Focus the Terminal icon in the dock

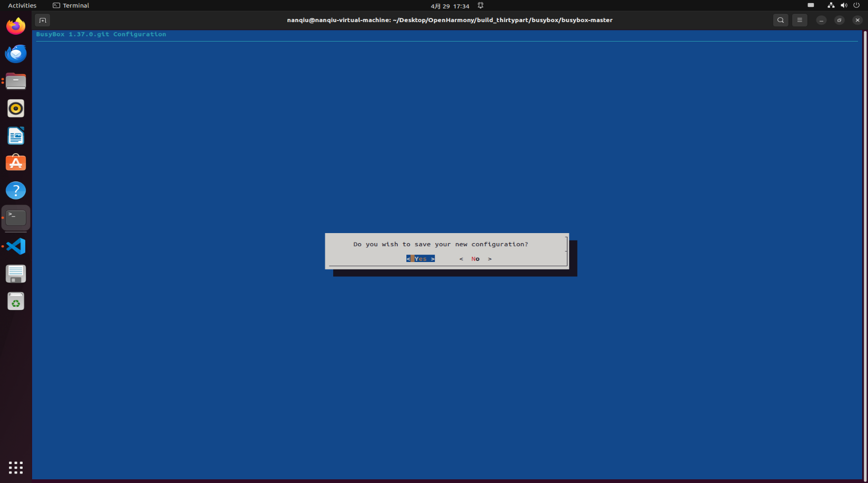click(16, 218)
